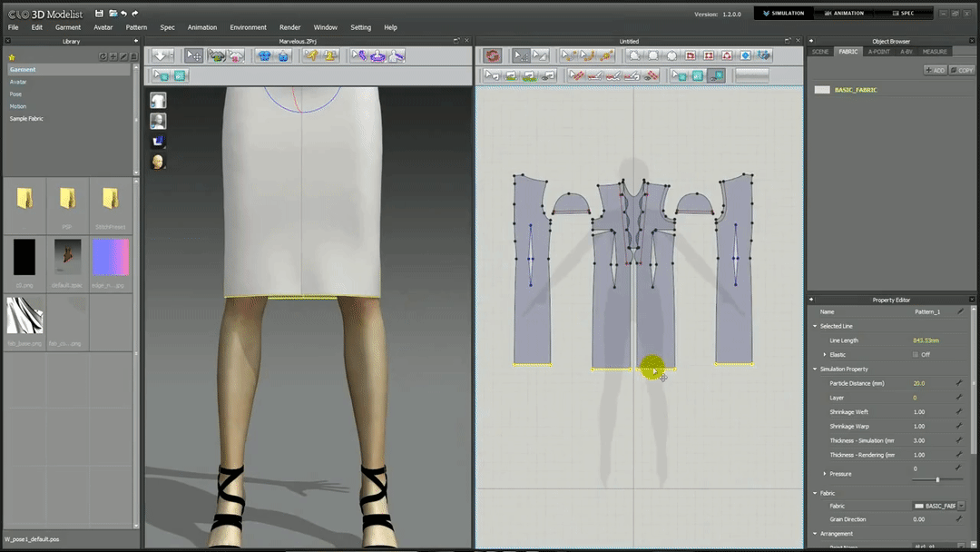Select the edit texture arrow tool in pattern toolbar
Viewport: 980px width, 552px height.
pyautogui.click(x=679, y=75)
